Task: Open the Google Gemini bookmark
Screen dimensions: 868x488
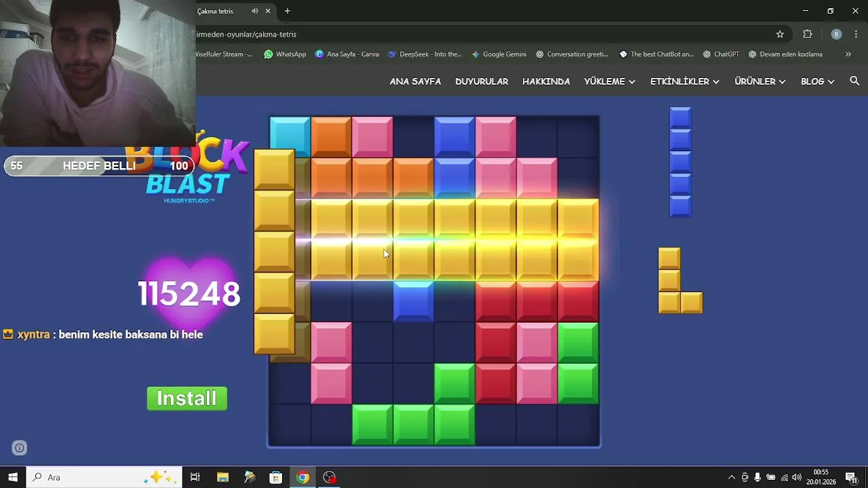Action: 499,54
